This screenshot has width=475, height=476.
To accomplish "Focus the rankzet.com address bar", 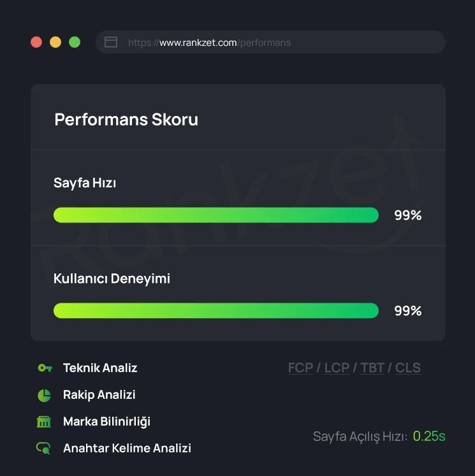I will point(270,42).
